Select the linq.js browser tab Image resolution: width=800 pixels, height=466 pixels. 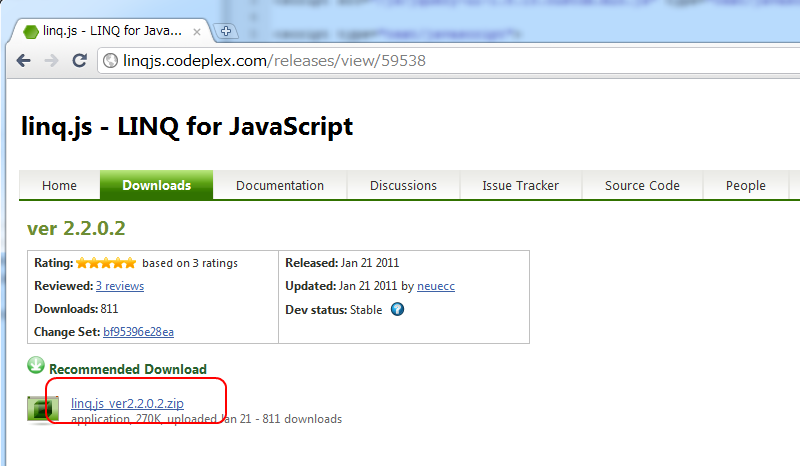click(x=111, y=31)
